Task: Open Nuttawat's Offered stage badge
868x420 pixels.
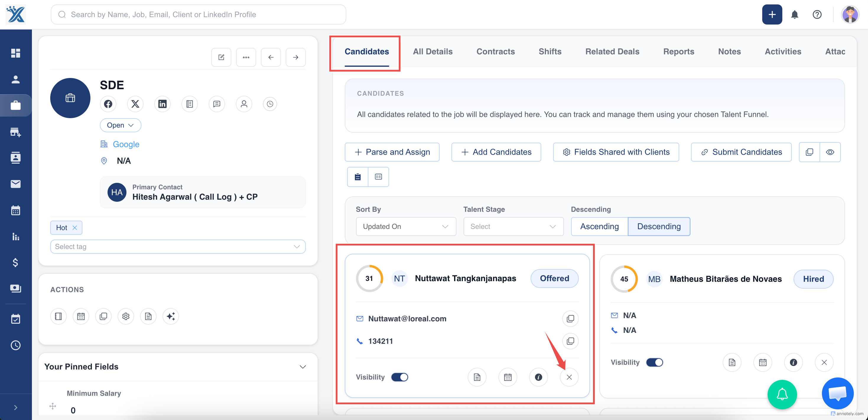Action: click(554, 278)
